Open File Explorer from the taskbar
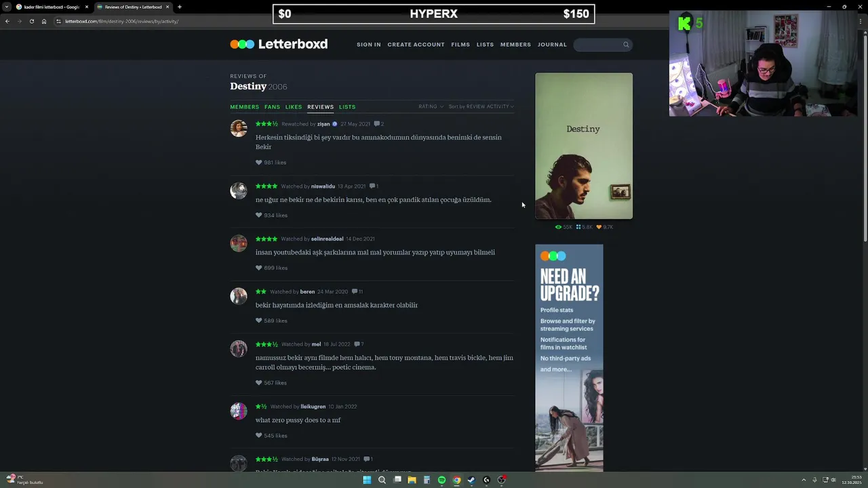Image resolution: width=868 pixels, height=488 pixels. tap(412, 480)
